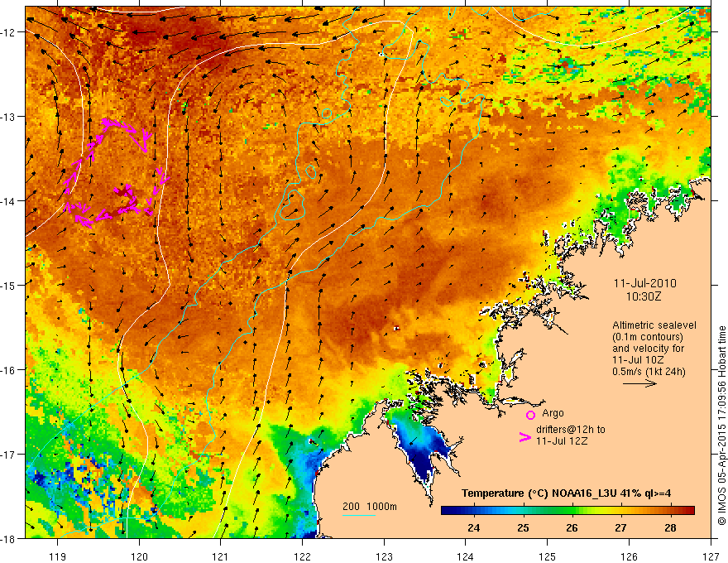Screen dimensions: 728x563
Task: Click the longitude axis label 121
Action: 221,556
